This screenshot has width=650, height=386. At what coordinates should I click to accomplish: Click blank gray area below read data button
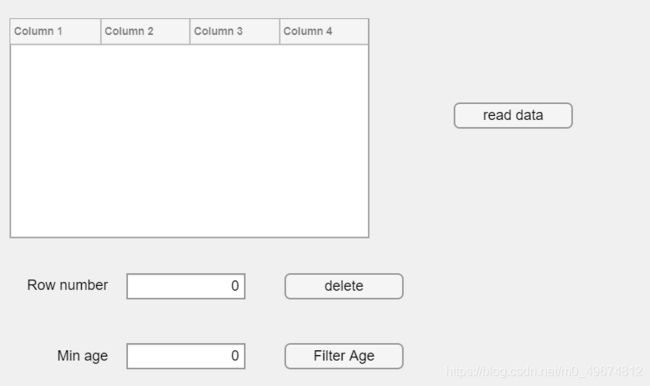[513, 199]
